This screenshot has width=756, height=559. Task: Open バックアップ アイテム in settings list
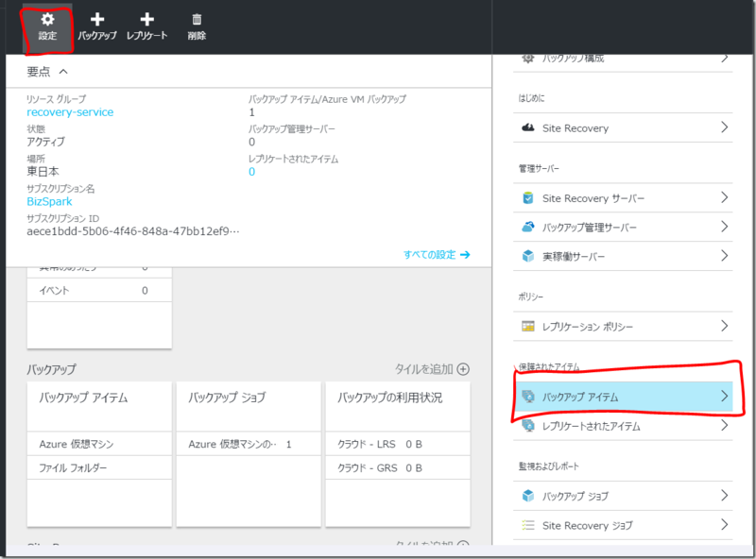click(x=623, y=397)
